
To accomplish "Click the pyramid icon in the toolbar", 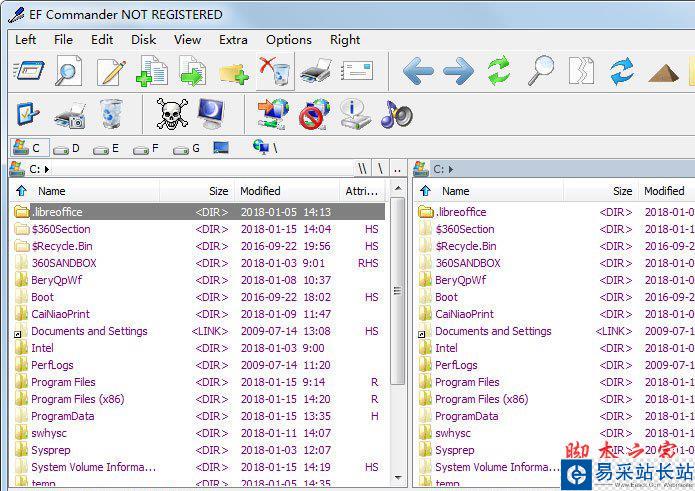I will (663, 74).
